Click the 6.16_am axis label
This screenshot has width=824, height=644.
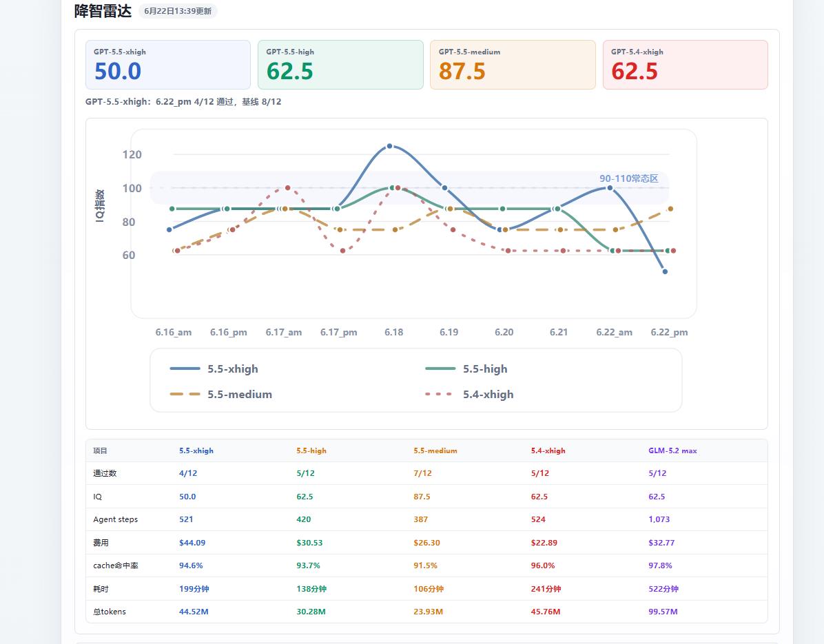174,332
